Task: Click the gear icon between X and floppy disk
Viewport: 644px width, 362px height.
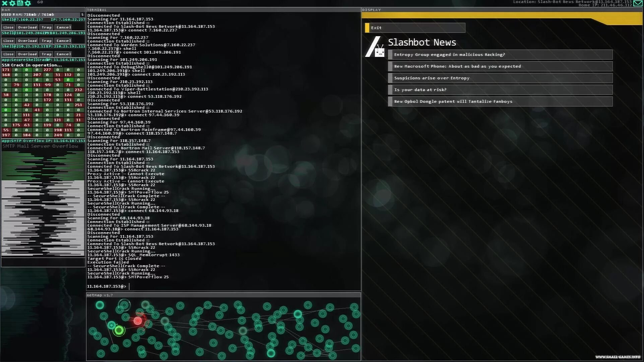Action: (x=12, y=3)
